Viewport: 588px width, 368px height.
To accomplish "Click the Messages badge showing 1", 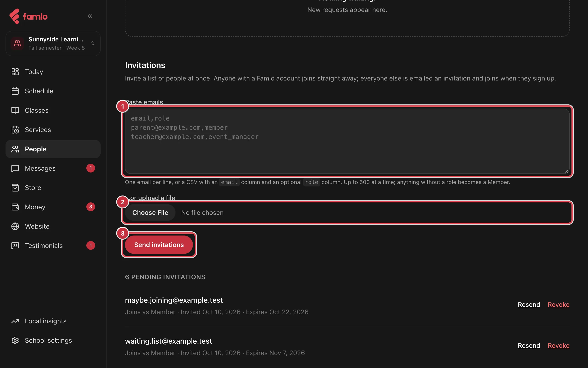I will (91, 168).
